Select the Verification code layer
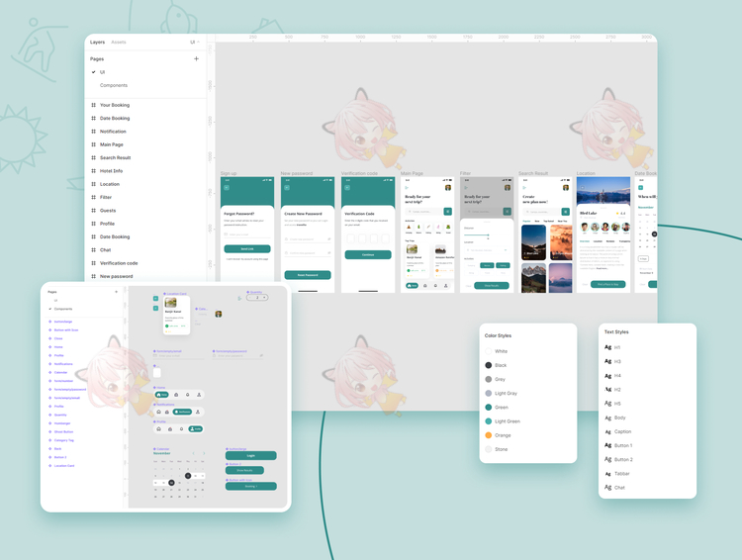The width and height of the screenshot is (742, 560). (119, 263)
